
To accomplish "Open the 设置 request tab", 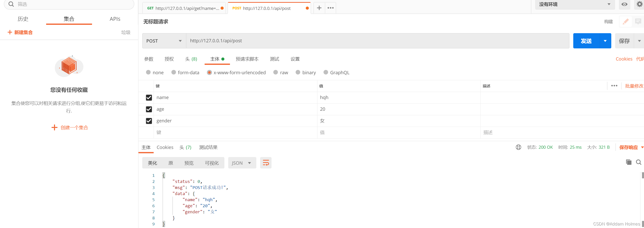I will 295,59.
